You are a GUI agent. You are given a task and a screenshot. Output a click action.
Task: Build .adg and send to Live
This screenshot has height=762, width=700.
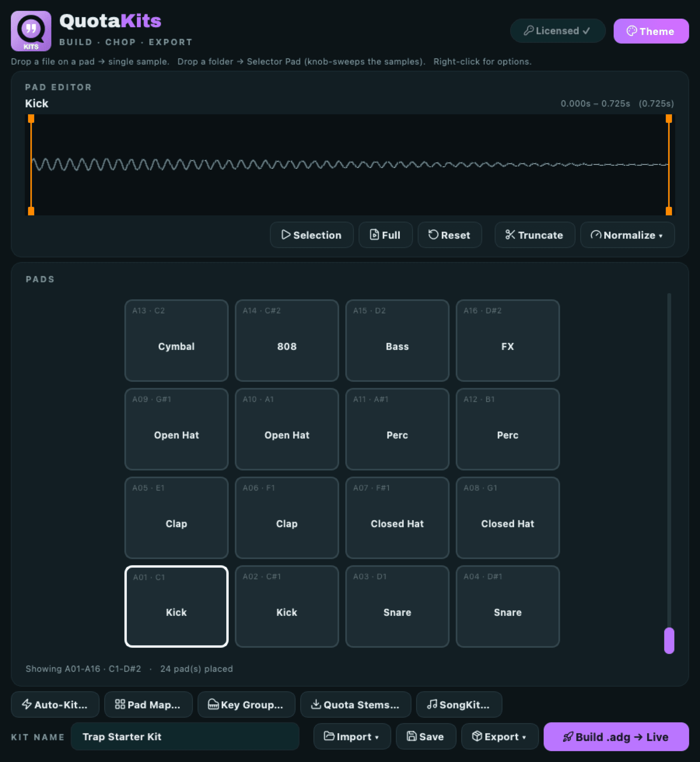pyautogui.click(x=616, y=737)
